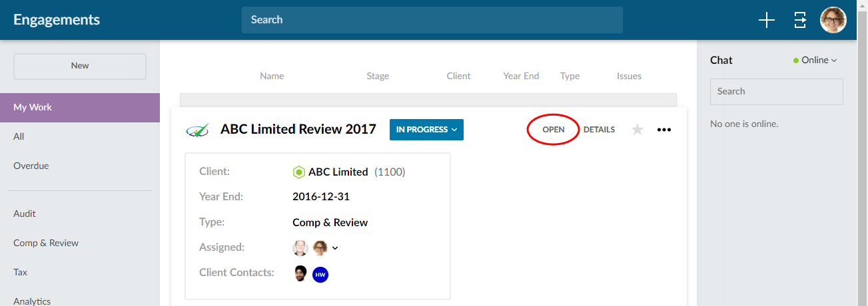This screenshot has width=868, height=306.
Task: Click the sign-out arrow icon in header
Action: pyautogui.click(x=800, y=20)
